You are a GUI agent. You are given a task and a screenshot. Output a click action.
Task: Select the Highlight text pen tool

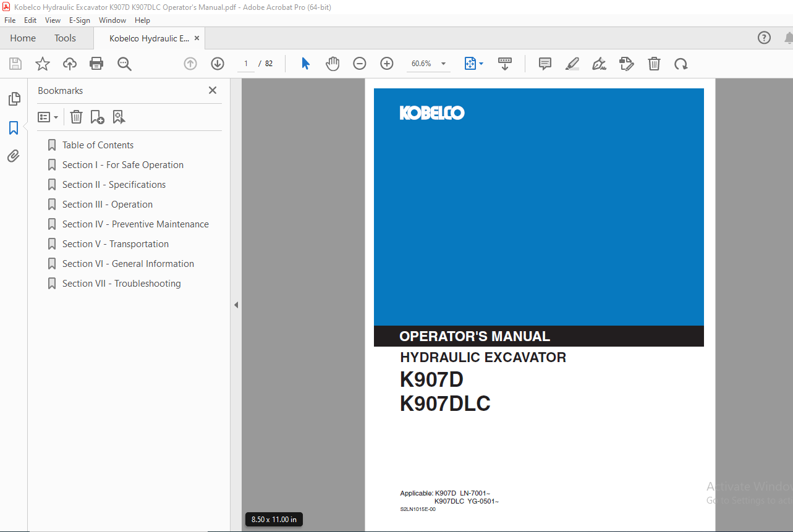pyautogui.click(x=572, y=64)
